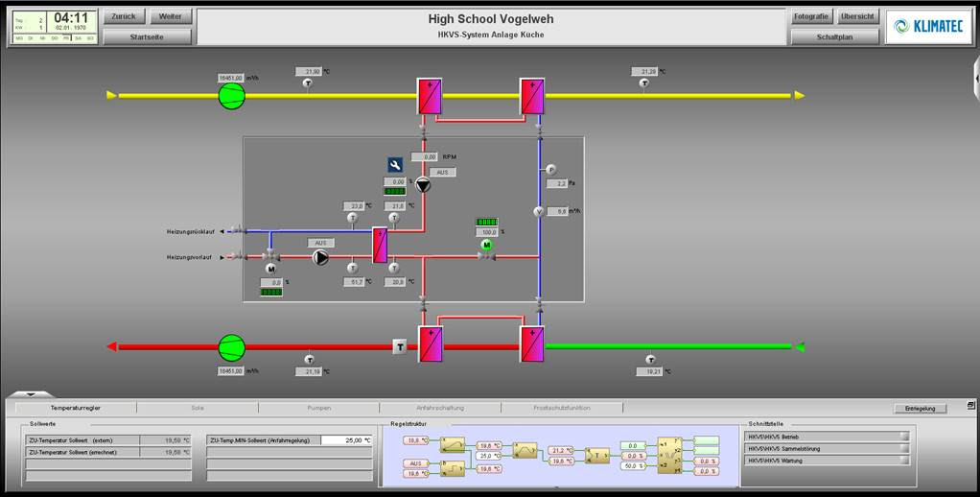Click the green motor valve actuator

[x=487, y=245]
